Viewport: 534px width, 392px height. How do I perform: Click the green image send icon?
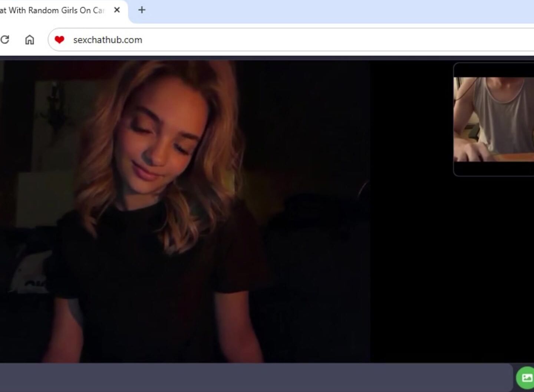click(526, 378)
